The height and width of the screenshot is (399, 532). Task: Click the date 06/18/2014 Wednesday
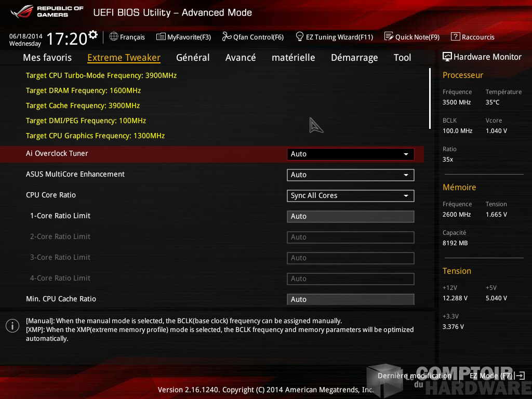click(x=25, y=39)
